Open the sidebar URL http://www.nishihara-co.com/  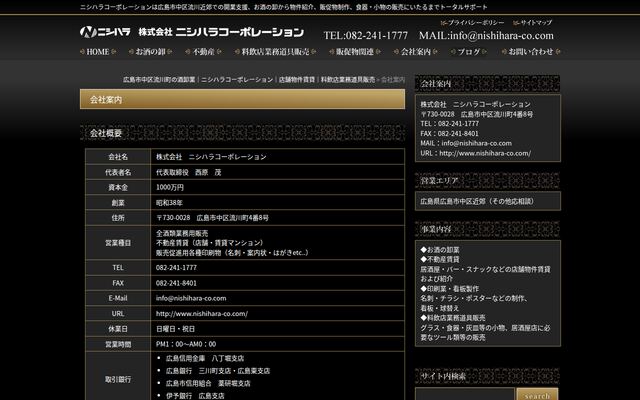[x=485, y=153]
